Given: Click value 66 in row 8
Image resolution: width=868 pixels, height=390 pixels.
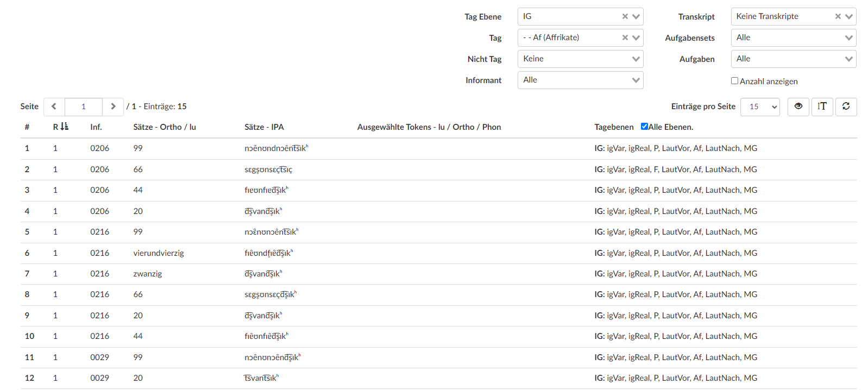Looking at the screenshot, I should point(138,294).
